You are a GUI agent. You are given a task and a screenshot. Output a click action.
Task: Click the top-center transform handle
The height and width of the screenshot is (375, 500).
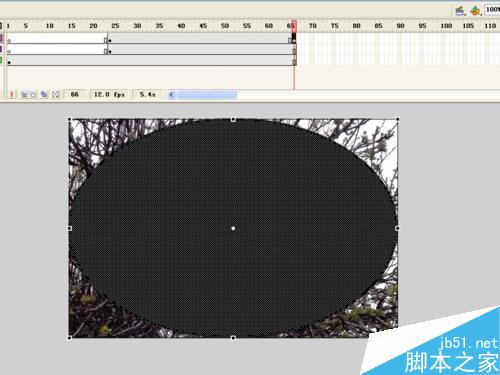[x=233, y=119]
